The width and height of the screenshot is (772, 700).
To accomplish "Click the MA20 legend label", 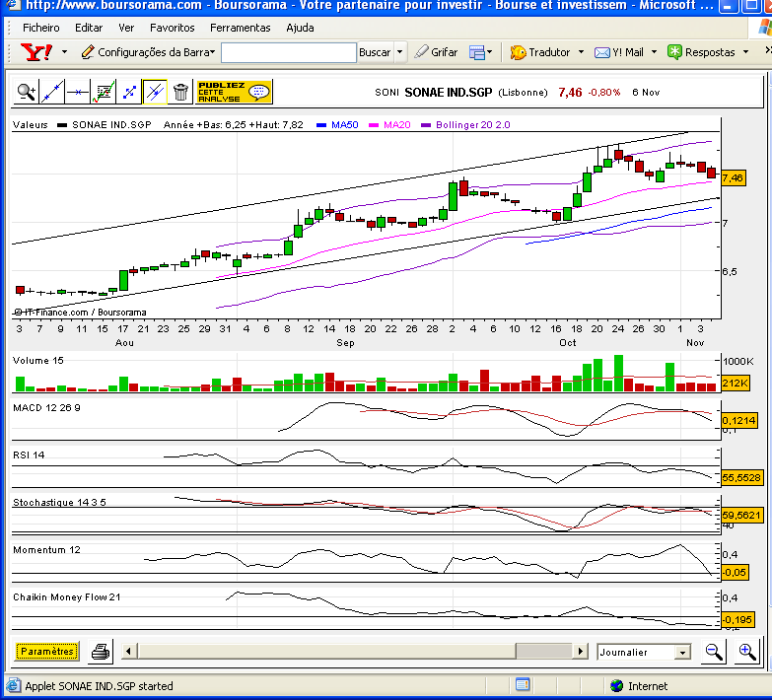I will tap(396, 124).
